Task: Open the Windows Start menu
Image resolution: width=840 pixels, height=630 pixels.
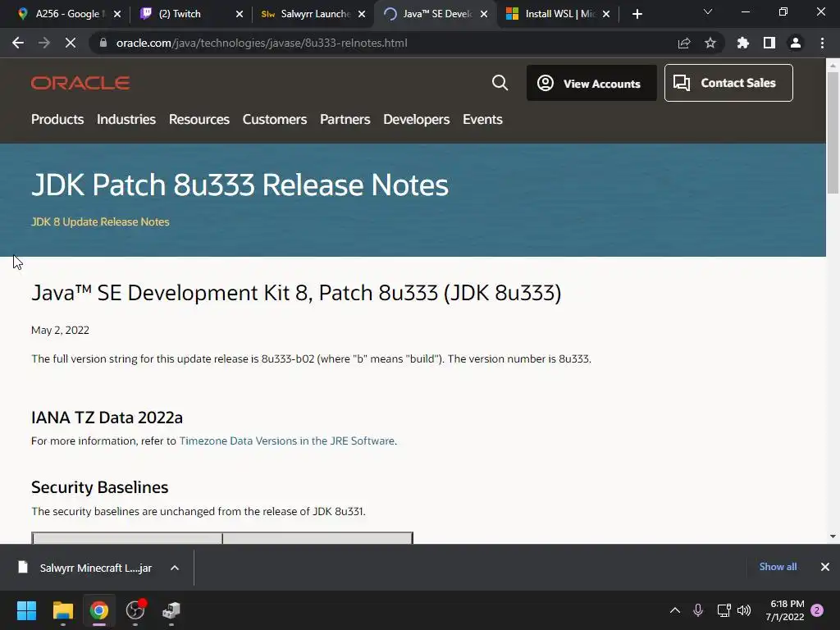Action: (26, 610)
